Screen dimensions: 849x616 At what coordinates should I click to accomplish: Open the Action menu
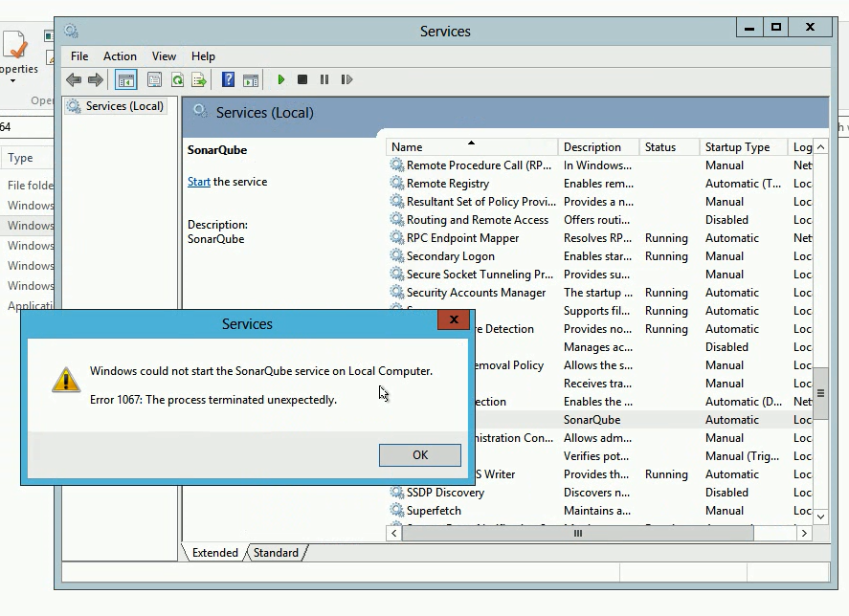120,56
